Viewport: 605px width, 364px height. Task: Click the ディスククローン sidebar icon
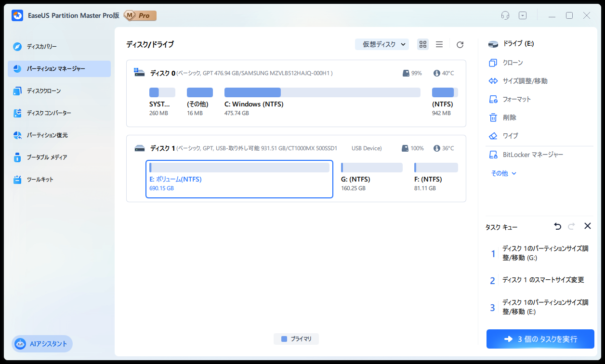point(17,91)
